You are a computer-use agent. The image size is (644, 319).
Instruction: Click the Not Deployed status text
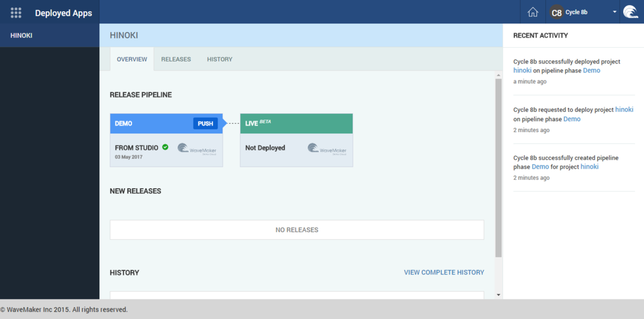pos(265,148)
